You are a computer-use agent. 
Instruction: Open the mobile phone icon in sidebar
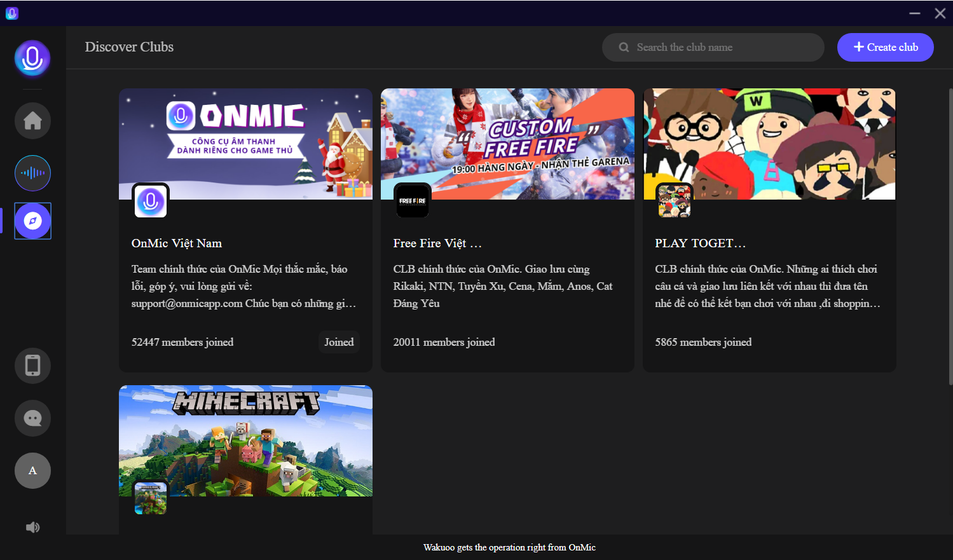click(x=32, y=365)
